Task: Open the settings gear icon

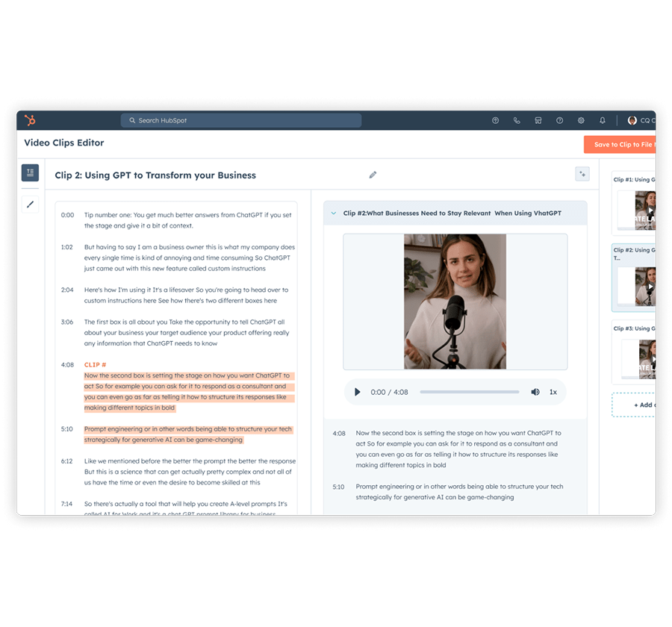Action: coord(581,120)
